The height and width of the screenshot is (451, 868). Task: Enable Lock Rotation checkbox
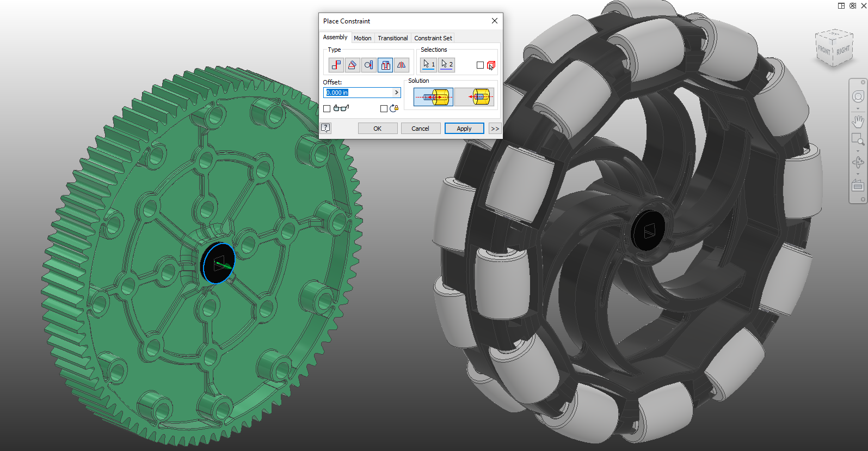click(384, 109)
